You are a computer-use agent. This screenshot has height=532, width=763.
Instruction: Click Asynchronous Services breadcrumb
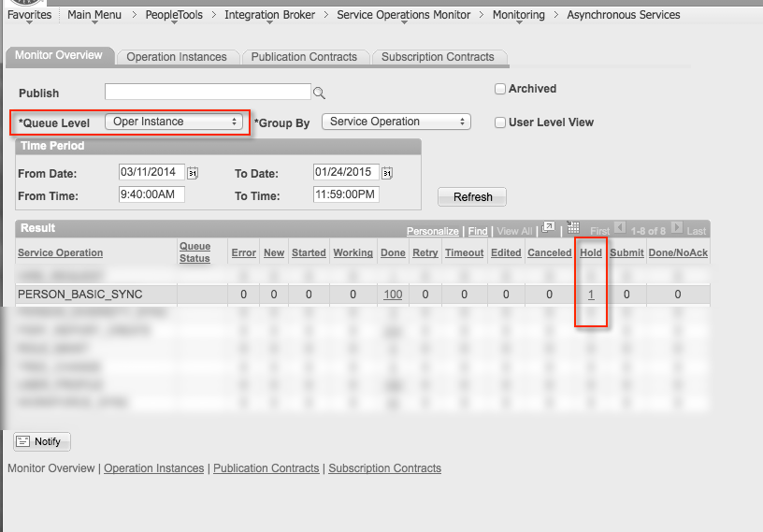point(624,15)
